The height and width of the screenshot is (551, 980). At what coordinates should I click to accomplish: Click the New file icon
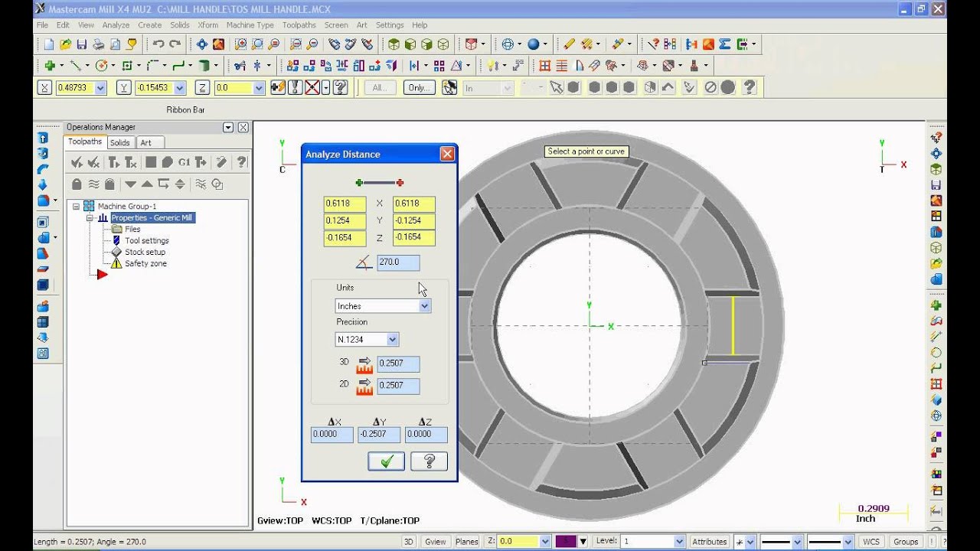(49, 44)
